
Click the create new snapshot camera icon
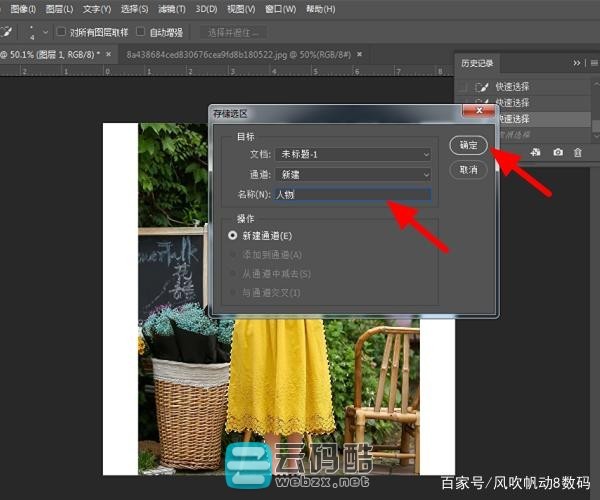[x=558, y=152]
